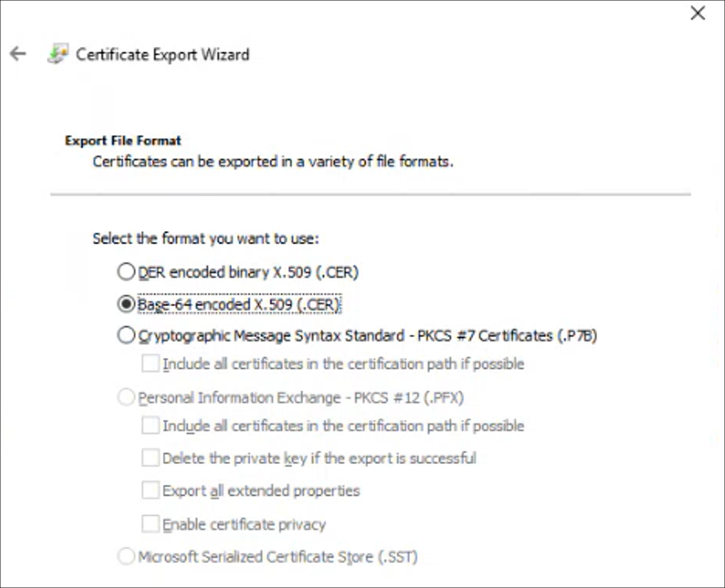This screenshot has height=588, width=725.
Task: Click the 'Export all extended properties' label text
Action: [x=261, y=491]
